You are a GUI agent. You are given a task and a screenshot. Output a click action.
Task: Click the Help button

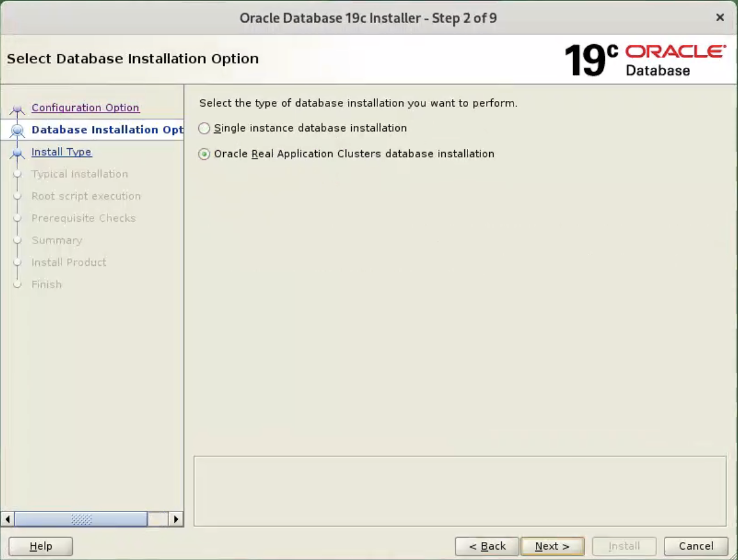40,546
